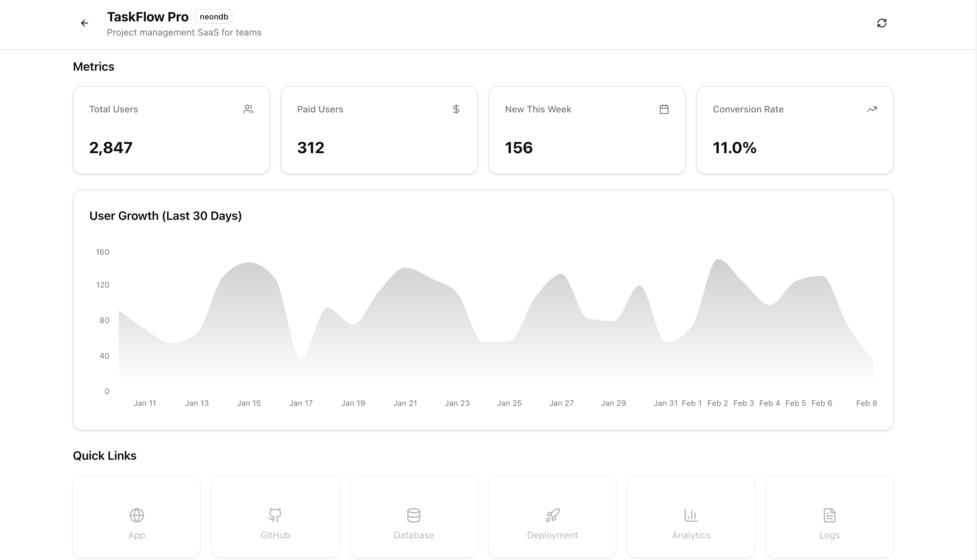Screen dimensions: 977x560
Task: Click the neondb badge
Action: pos(213,16)
